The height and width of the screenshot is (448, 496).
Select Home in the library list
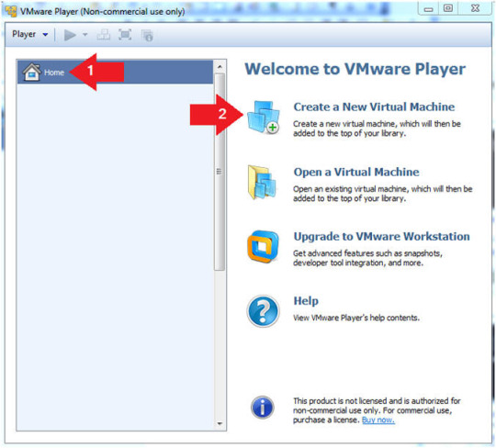[x=115, y=73]
